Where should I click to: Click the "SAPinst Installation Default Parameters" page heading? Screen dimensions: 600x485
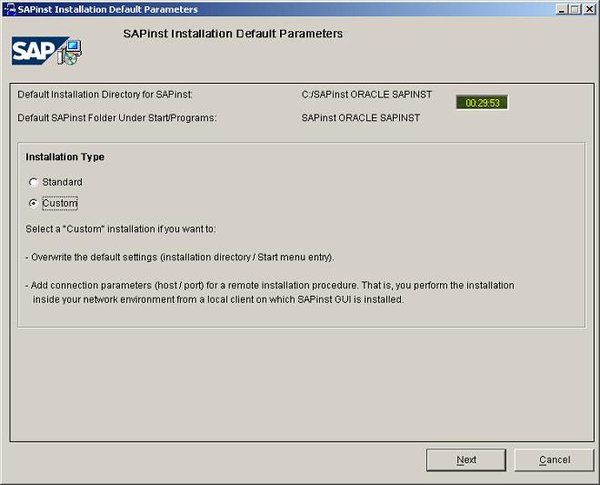[232, 34]
